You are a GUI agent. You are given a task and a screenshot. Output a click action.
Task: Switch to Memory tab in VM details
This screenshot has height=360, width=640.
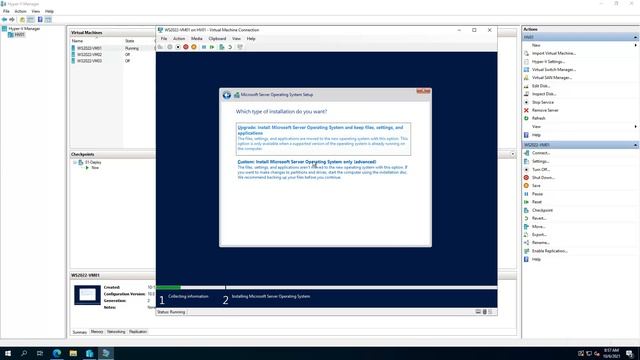point(97,332)
